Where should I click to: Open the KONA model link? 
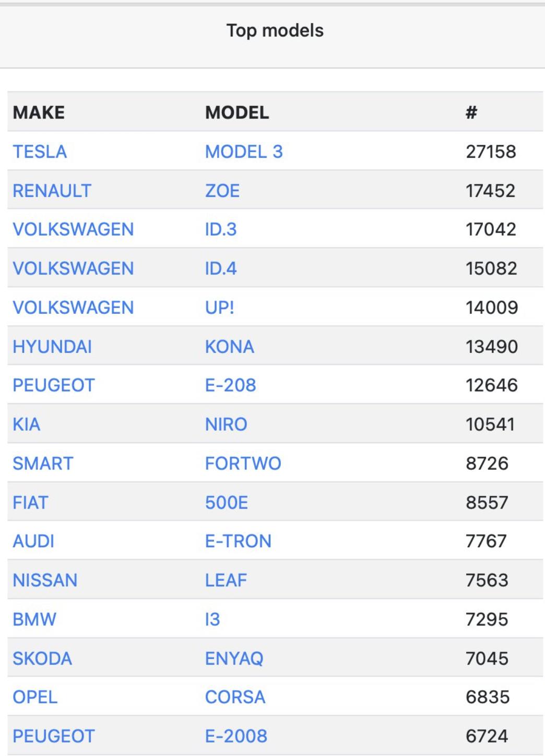(230, 347)
